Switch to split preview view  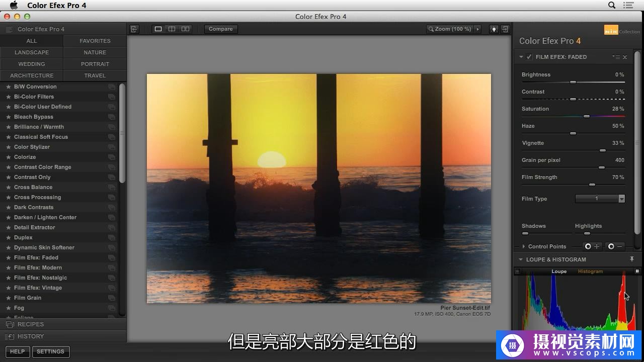coord(172,29)
